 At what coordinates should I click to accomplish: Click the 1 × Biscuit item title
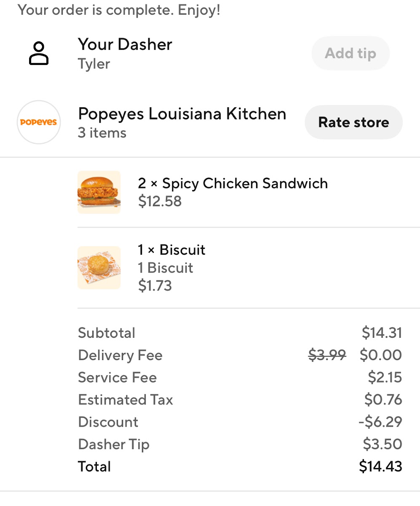pos(172,250)
